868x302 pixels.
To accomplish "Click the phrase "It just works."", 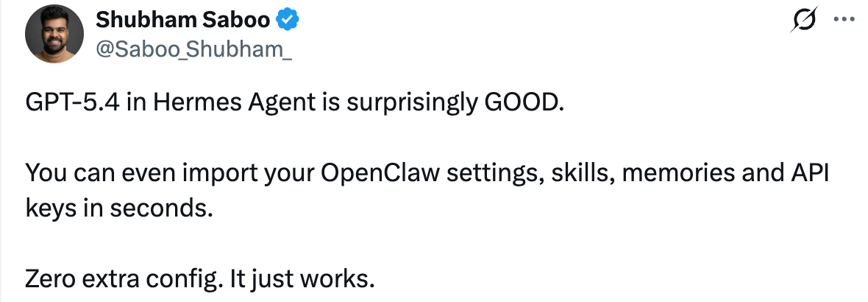I will click(302, 278).
